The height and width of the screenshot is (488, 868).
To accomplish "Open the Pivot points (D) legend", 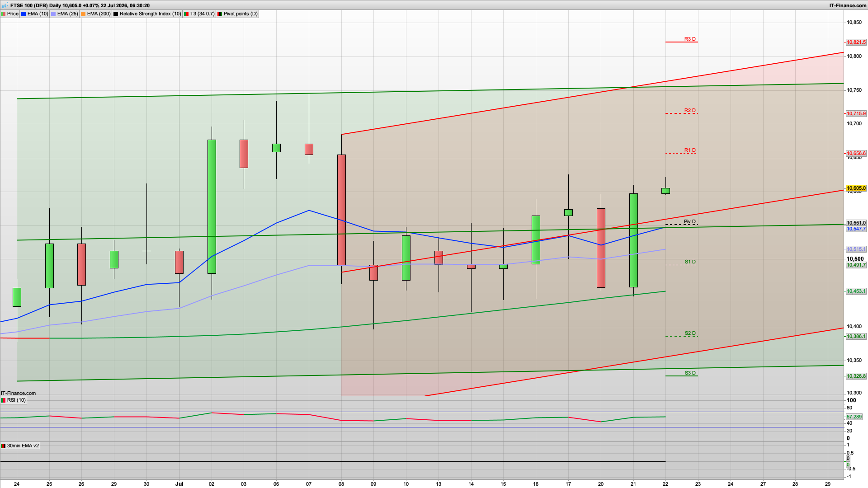I will point(238,14).
